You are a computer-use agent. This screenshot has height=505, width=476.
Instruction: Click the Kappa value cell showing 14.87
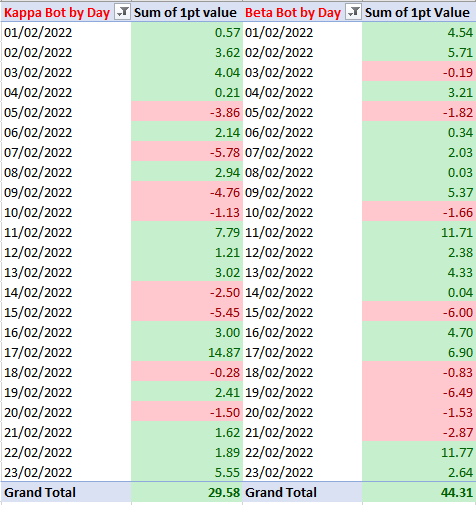[x=187, y=352]
